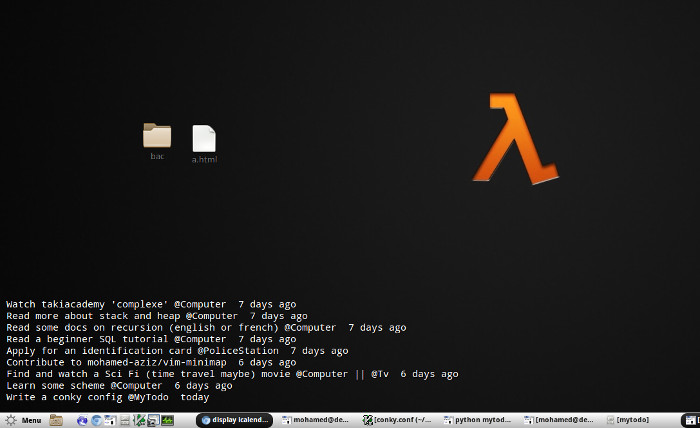Screen dimensions: 700x428
Task: Switch to the conky.conf Vim window
Action: click(x=396, y=420)
